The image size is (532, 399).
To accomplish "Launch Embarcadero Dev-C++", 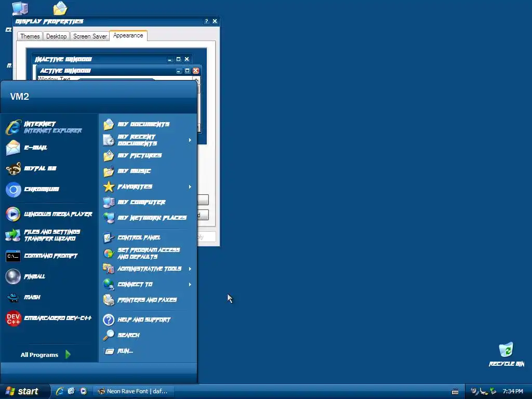I will (x=49, y=318).
